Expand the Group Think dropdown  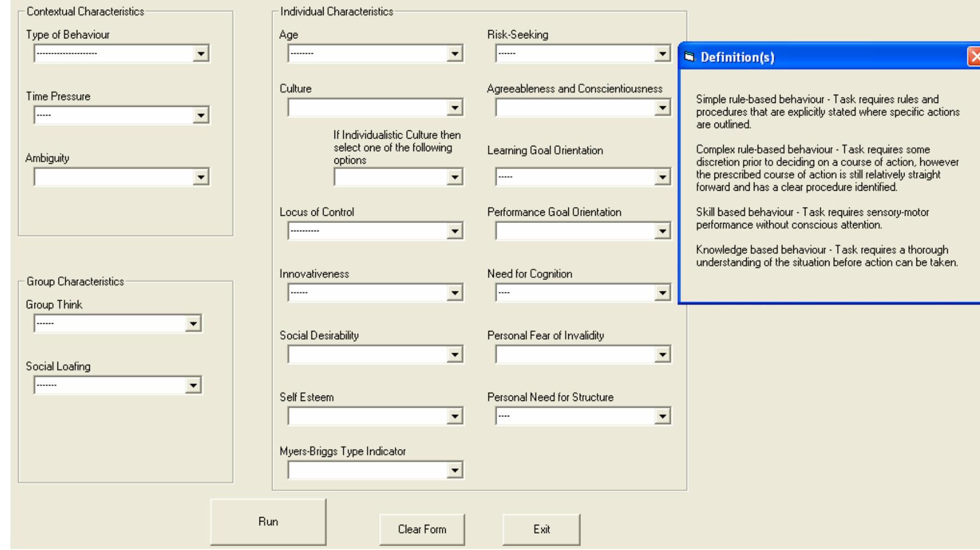click(x=193, y=324)
